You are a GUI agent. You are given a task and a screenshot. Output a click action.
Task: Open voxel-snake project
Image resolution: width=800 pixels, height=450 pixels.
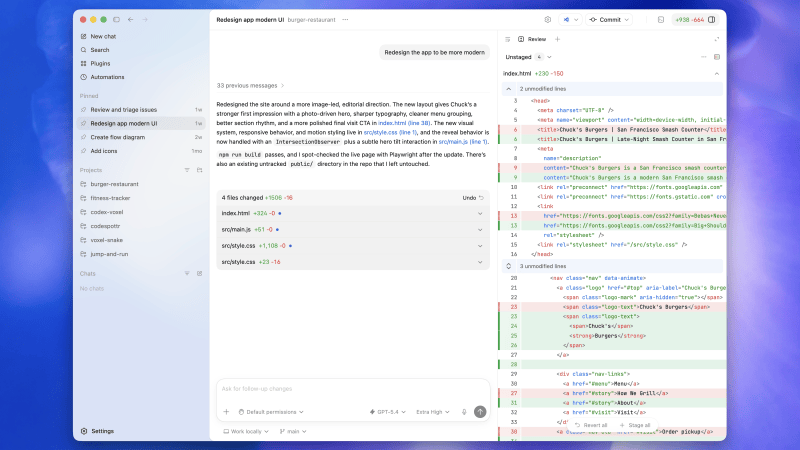pyautogui.click(x=107, y=240)
